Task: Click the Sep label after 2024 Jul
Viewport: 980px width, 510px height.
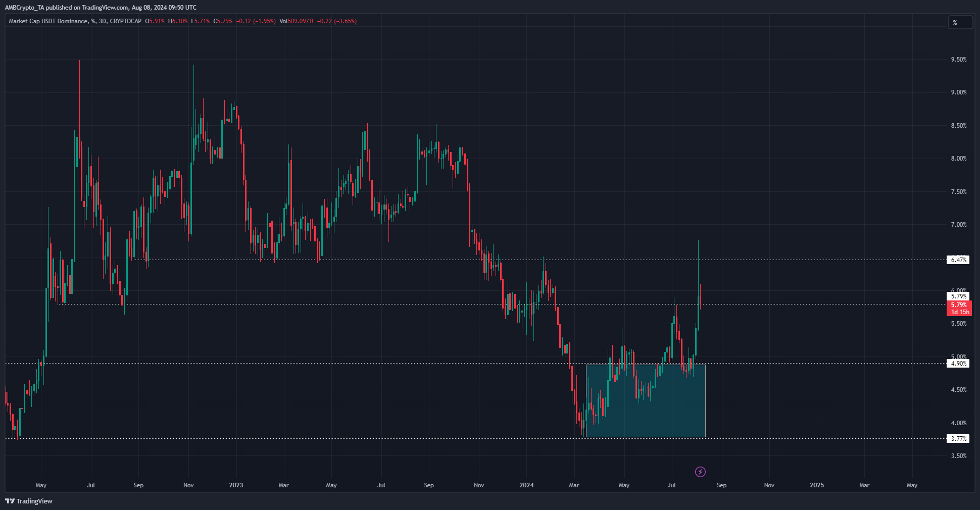Action: tap(721, 485)
